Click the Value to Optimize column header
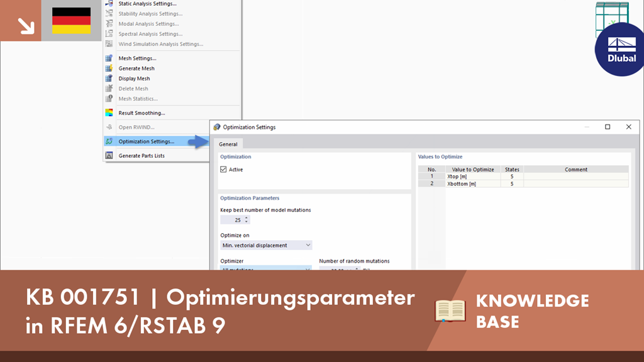The height and width of the screenshot is (362, 644). [473, 169]
